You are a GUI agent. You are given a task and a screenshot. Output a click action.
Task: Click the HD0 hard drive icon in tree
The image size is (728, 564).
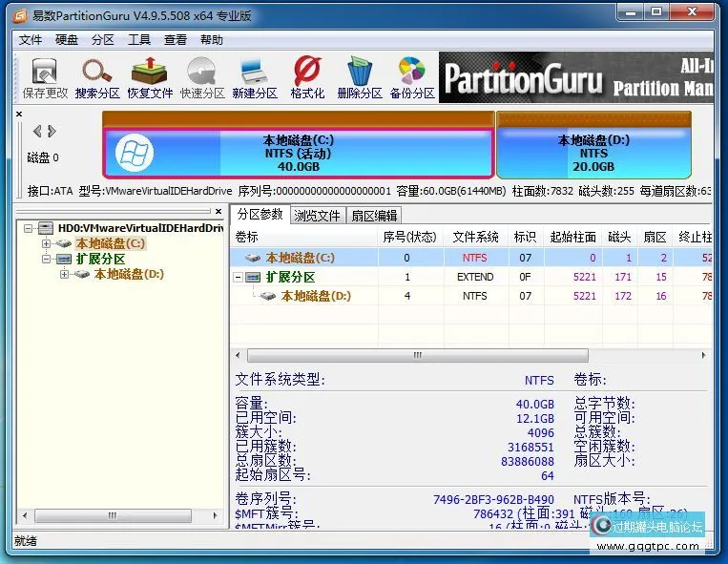(46, 228)
